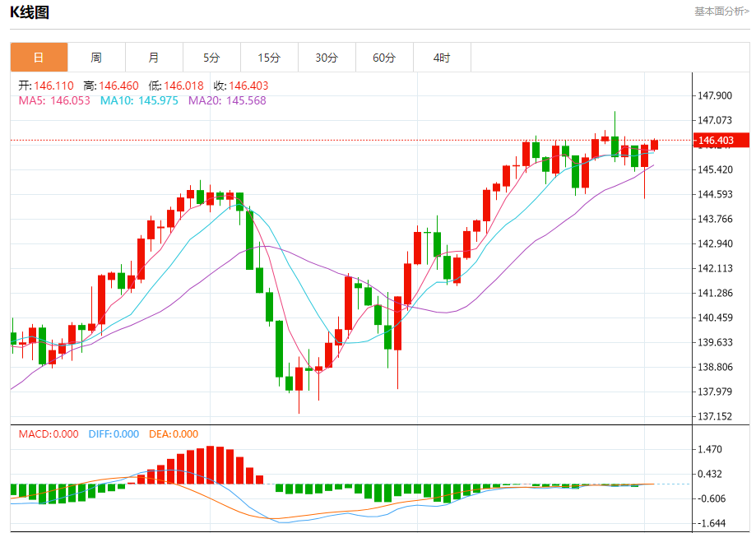Open the 基本面分析> link
756x533 pixels.
coord(721,11)
